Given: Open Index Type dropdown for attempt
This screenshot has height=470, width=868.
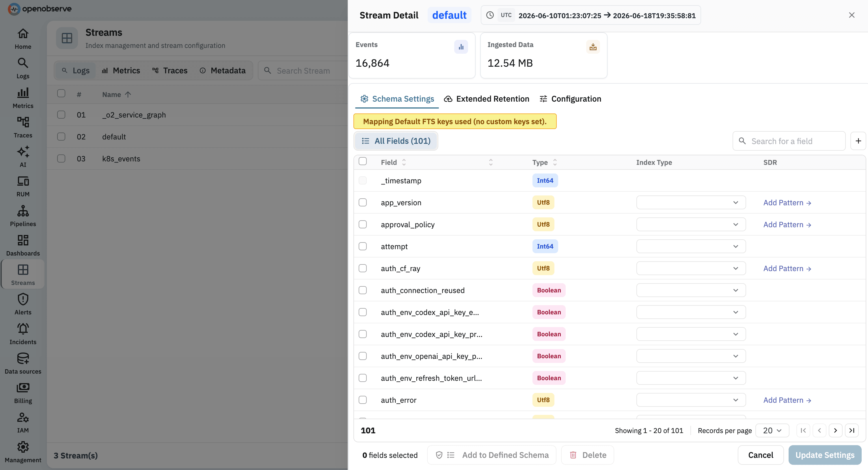Looking at the screenshot, I should pos(691,246).
